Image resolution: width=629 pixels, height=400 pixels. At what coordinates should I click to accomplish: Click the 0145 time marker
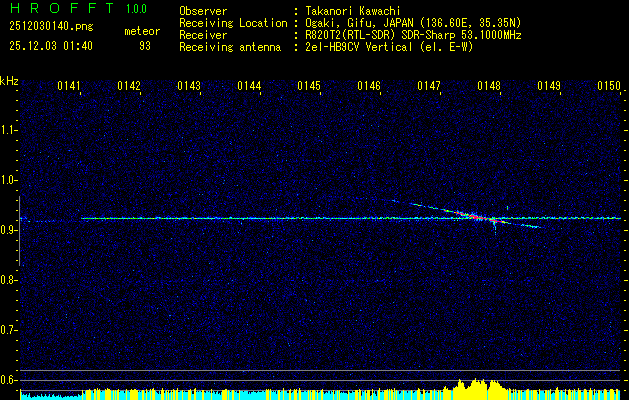pyautogui.click(x=309, y=87)
